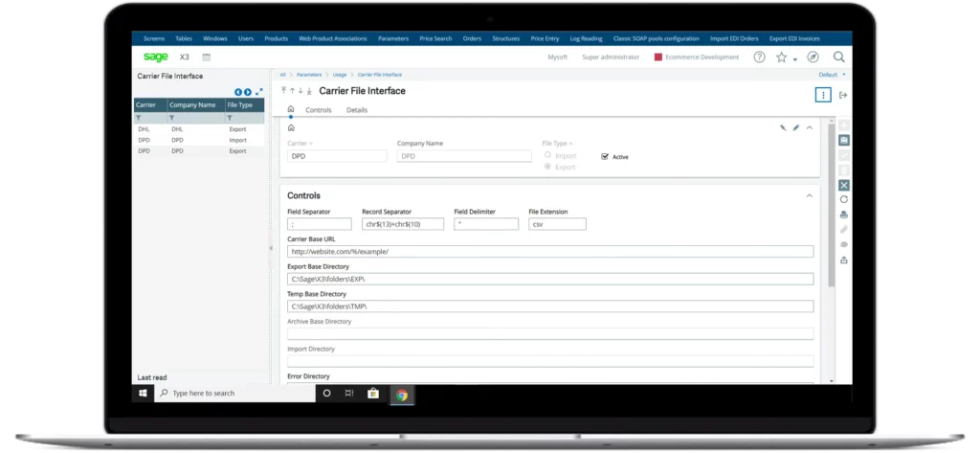
Task: Open the favorites dropdown arrow beside star
Action: 795,59
